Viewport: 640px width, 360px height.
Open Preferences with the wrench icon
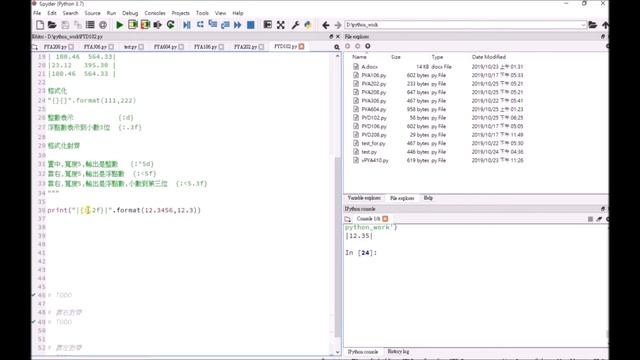point(296,25)
